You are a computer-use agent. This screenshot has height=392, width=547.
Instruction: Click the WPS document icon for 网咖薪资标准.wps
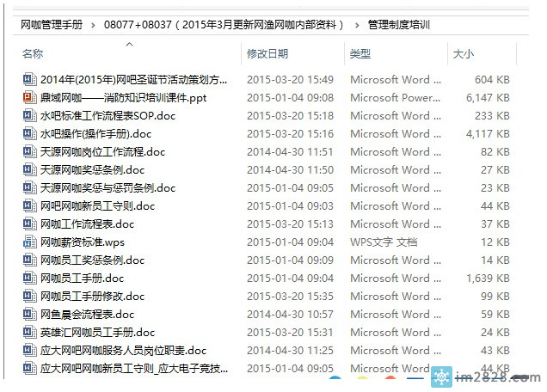point(28,242)
